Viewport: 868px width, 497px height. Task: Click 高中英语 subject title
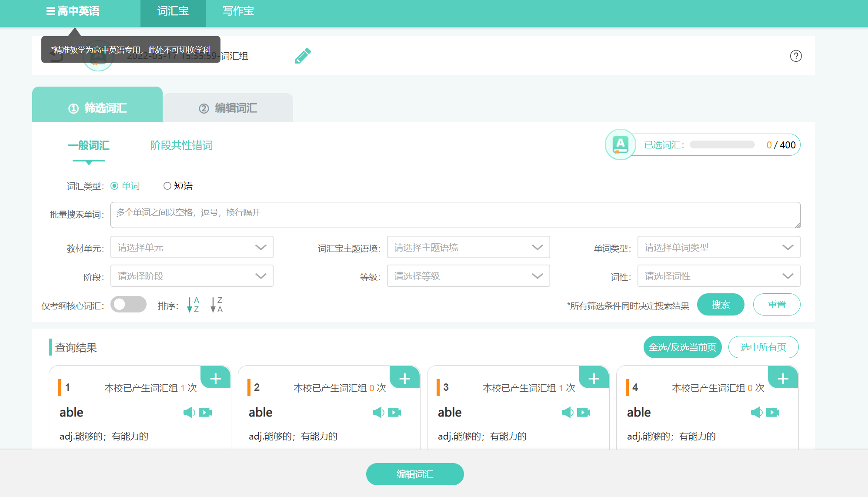click(x=78, y=11)
